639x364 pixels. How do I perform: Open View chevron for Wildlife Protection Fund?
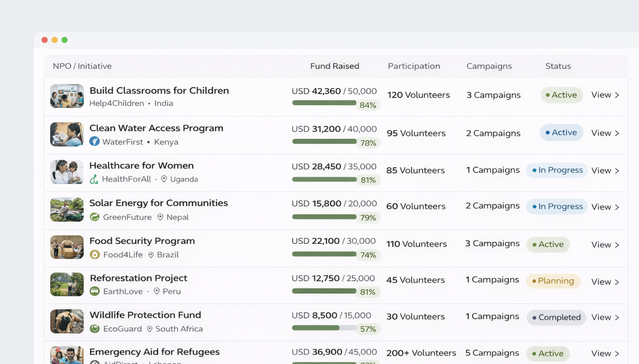617,317
